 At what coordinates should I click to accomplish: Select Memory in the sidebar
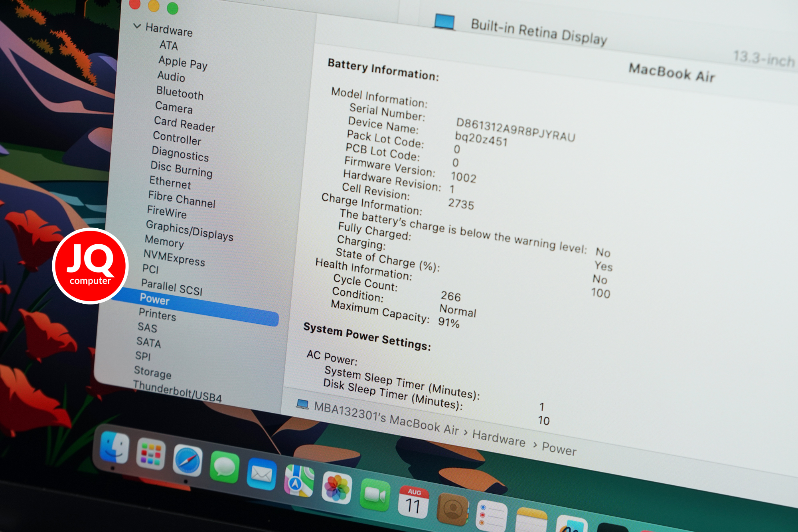(164, 242)
